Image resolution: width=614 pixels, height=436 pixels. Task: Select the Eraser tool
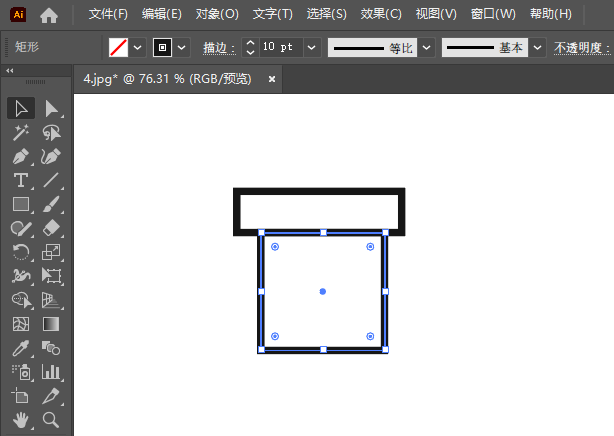point(51,228)
